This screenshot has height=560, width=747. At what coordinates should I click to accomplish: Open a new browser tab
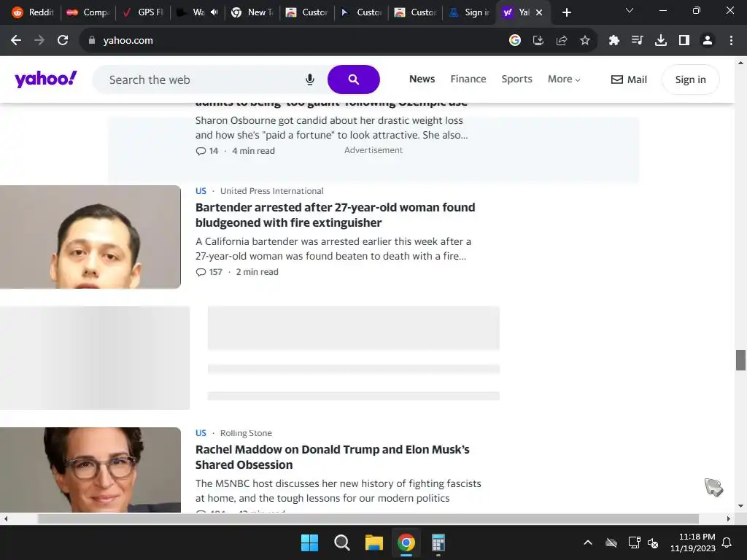(566, 12)
